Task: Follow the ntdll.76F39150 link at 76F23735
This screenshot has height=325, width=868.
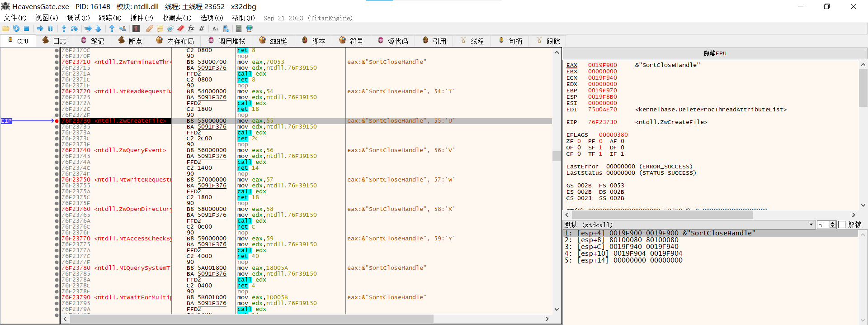Action: [291, 127]
